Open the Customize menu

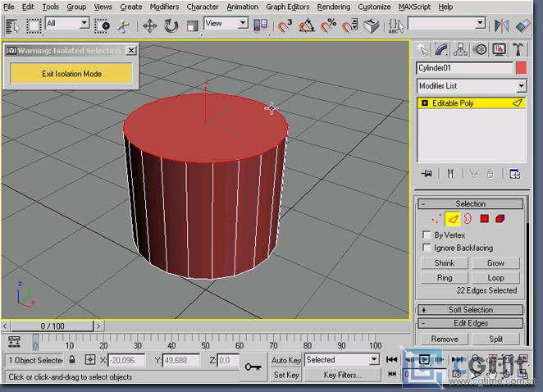coord(374,7)
